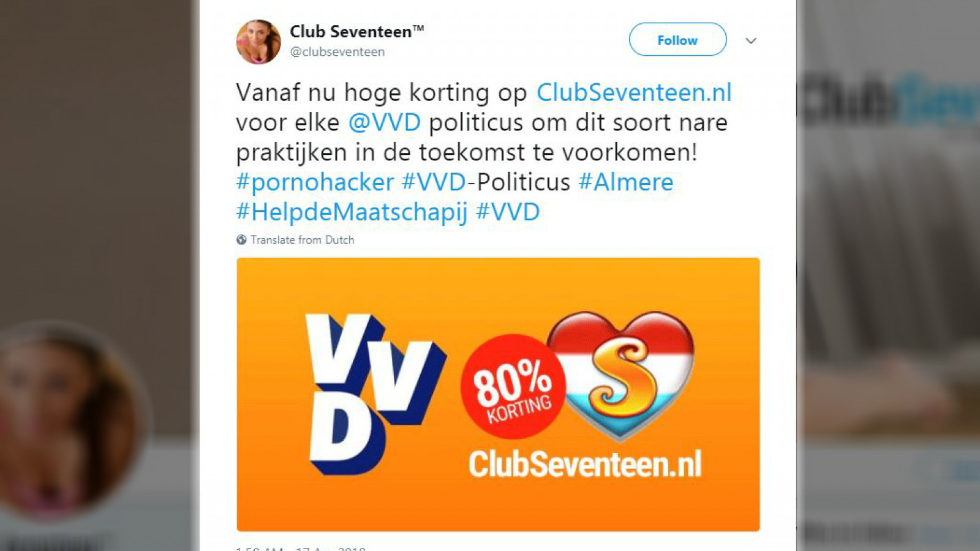Click the globe icon beside Translate
This screenshot has width=980, height=551.
click(241, 240)
